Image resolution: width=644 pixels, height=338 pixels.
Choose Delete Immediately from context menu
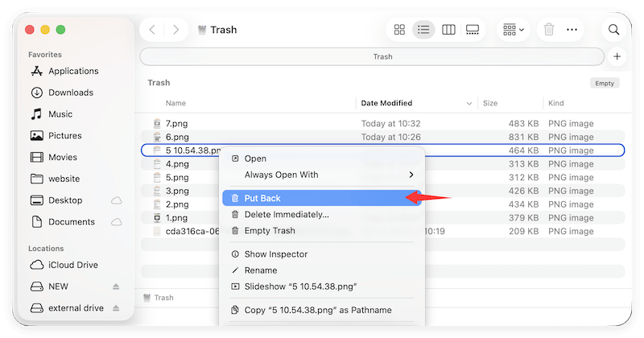[x=321, y=214]
